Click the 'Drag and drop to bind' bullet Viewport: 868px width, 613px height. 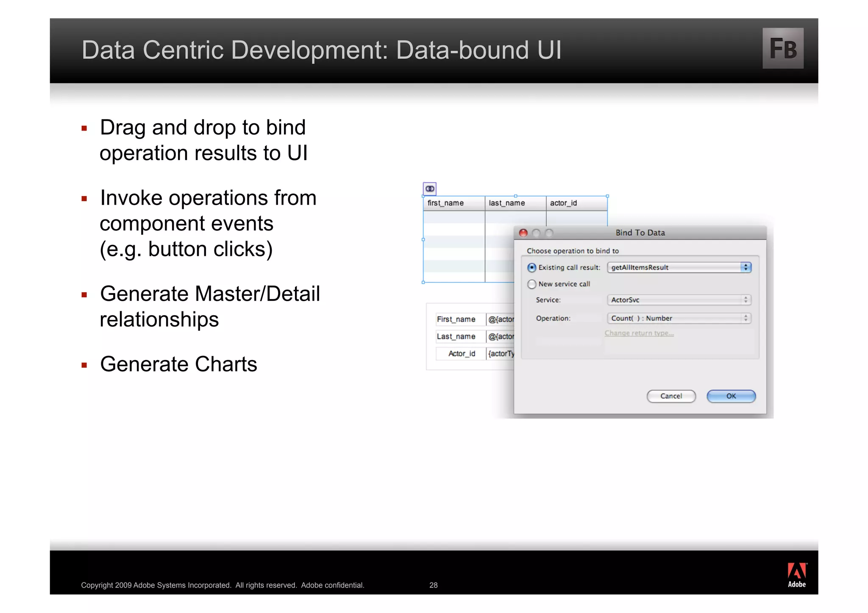pos(203,140)
